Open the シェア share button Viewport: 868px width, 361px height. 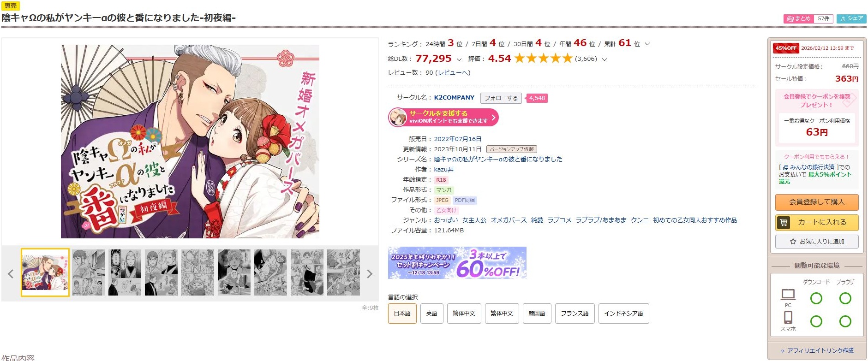click(851, 18)
